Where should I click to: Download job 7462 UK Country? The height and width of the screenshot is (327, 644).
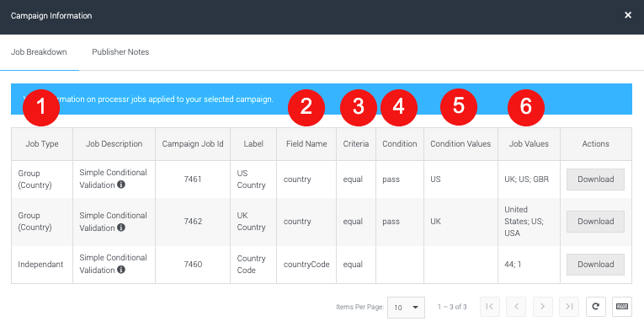(x=595, y=222)
